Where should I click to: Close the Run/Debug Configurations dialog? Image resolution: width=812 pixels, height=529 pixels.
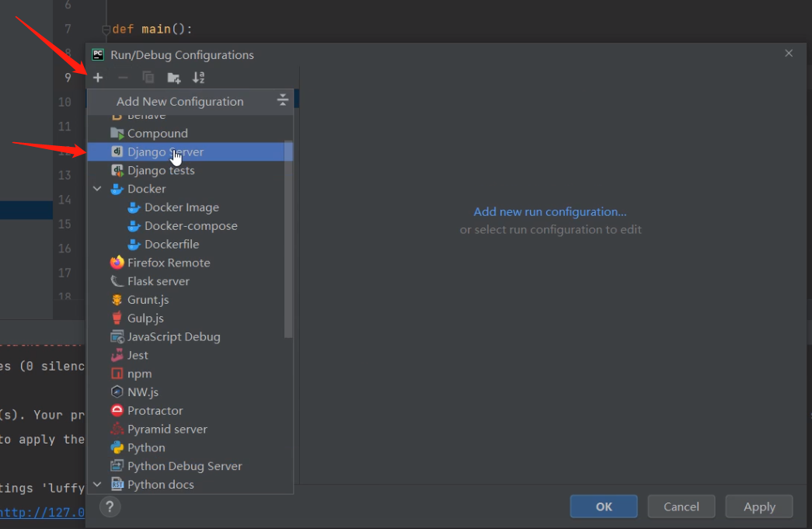789,54
